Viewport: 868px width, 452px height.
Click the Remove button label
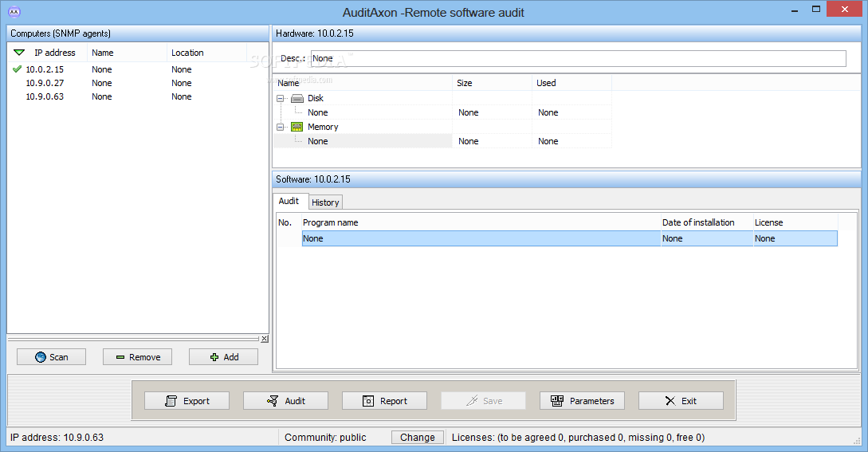click(x=145, y=357)
